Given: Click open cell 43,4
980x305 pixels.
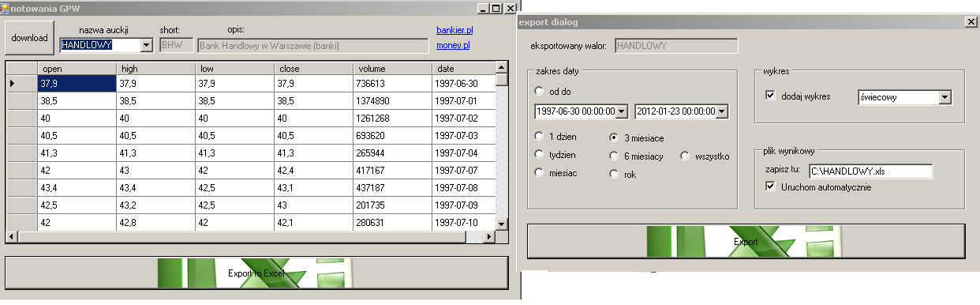Looking at the screenshot, I should pyautogui.click(x=77, y=188).
